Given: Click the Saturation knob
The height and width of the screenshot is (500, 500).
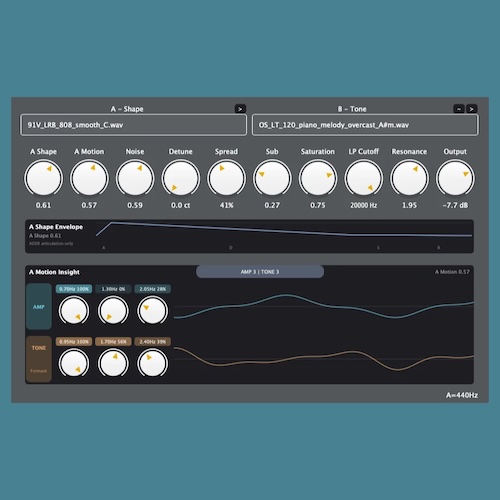Looking at the screenshot, I should [318, 178].
